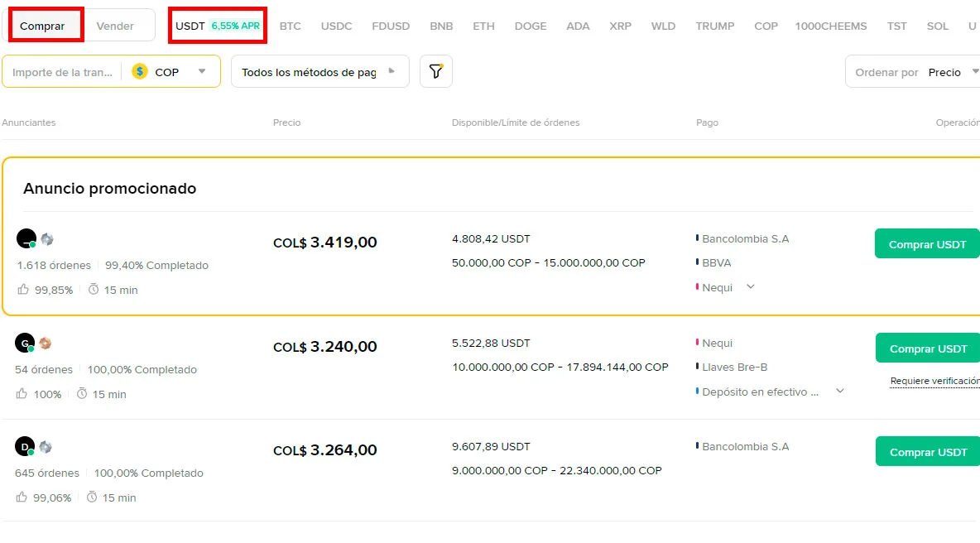980x543 pixels.
Task: Open the payment methods dropdown
Action: point(320,72)
